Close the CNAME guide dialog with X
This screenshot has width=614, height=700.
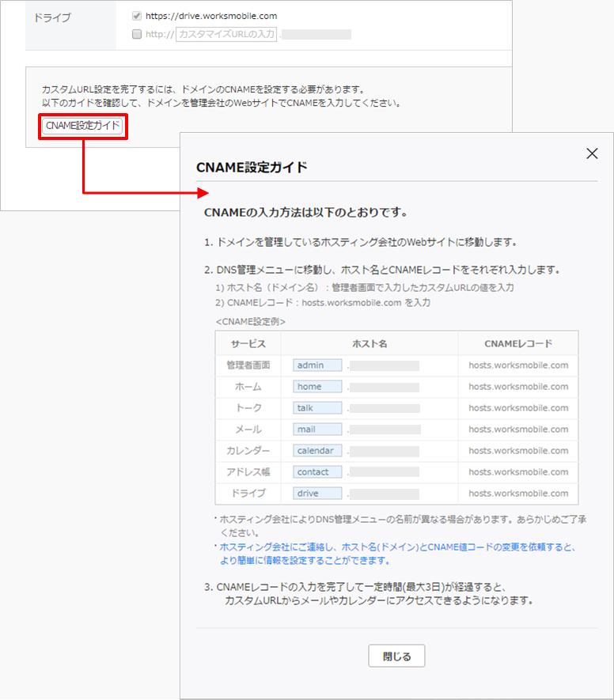[592, 153]
